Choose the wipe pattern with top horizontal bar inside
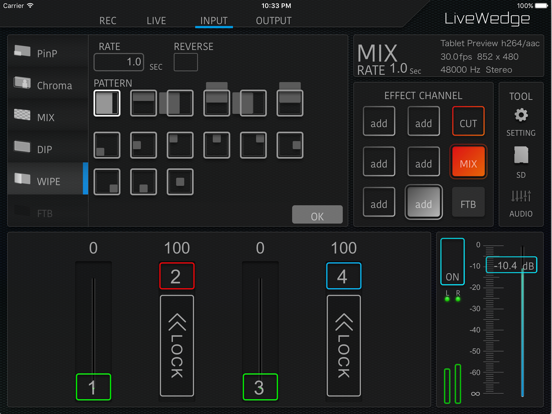Viewport: 552px width, 414px height. pyautogui.click(x=143, y=103)
